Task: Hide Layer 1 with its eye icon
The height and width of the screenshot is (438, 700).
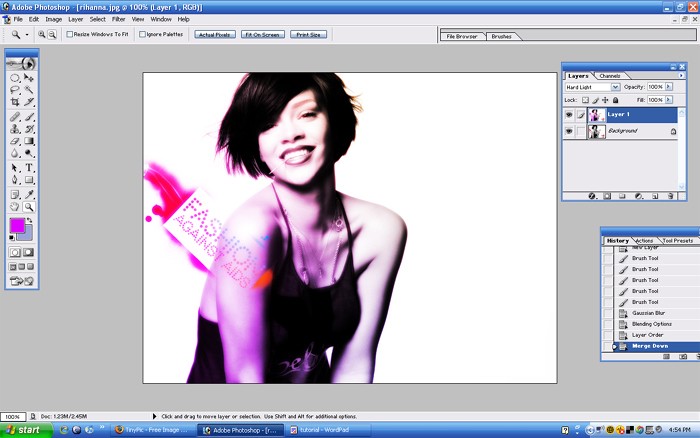Action: tap(569, 115)
